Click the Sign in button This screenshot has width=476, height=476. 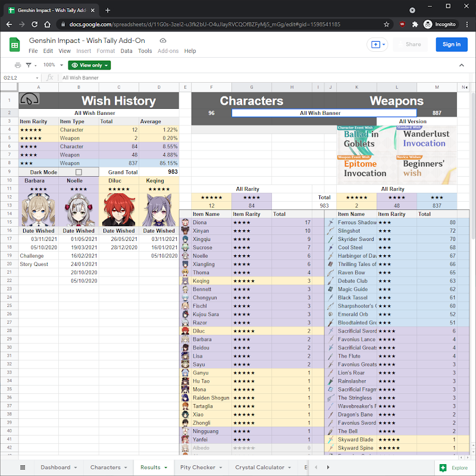(x=452, y=45)
